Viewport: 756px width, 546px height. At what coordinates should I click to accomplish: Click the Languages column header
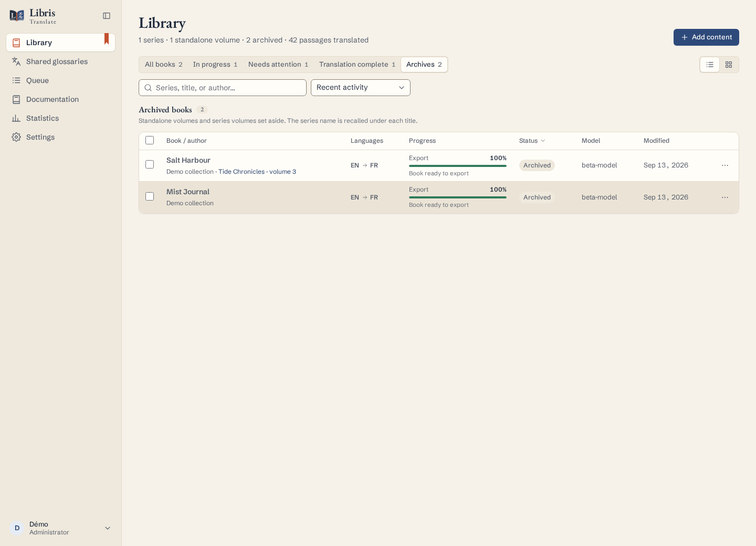click(x=367, y=141)
